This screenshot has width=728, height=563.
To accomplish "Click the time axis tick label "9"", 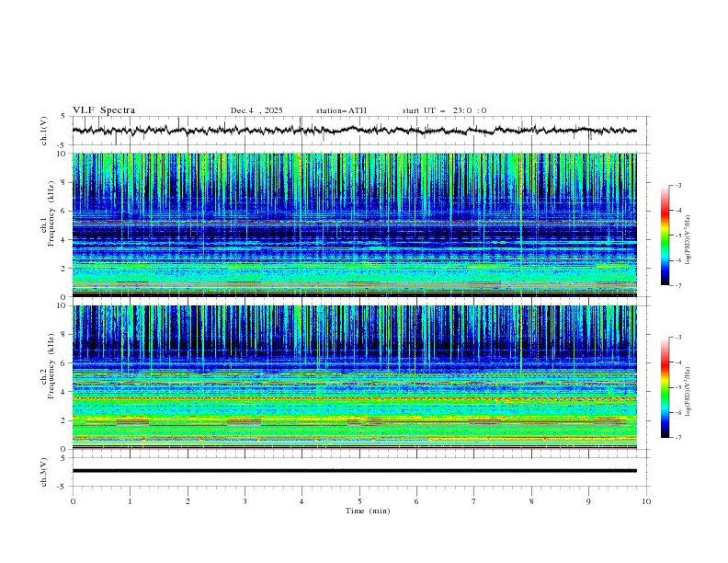I will tap(588, 501).
